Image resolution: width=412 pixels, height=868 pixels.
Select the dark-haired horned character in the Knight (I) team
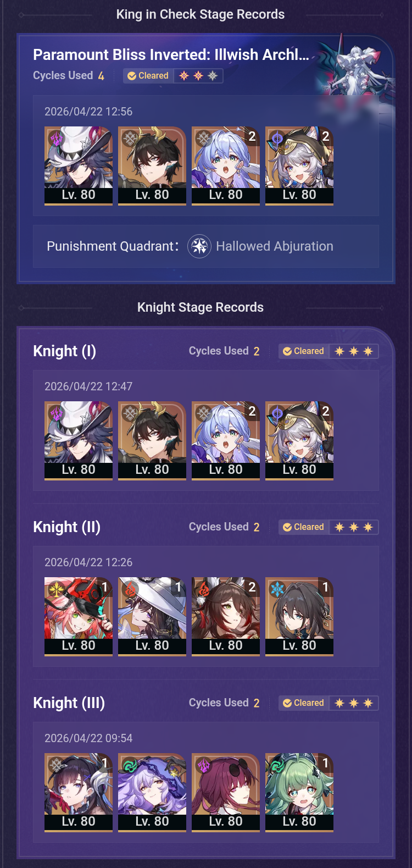152,441
